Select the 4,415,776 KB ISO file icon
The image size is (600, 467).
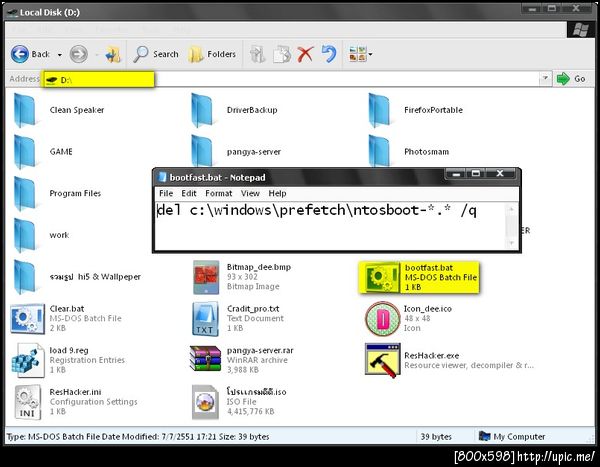tap(205, 402)
